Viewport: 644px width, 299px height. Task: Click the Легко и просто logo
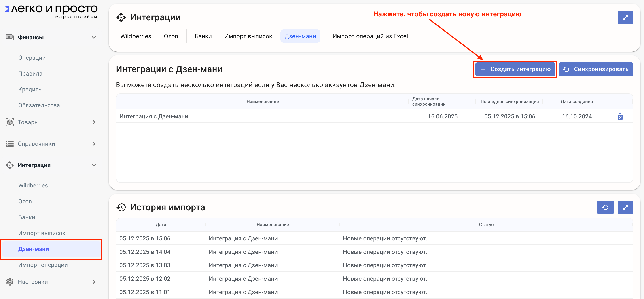51,11
